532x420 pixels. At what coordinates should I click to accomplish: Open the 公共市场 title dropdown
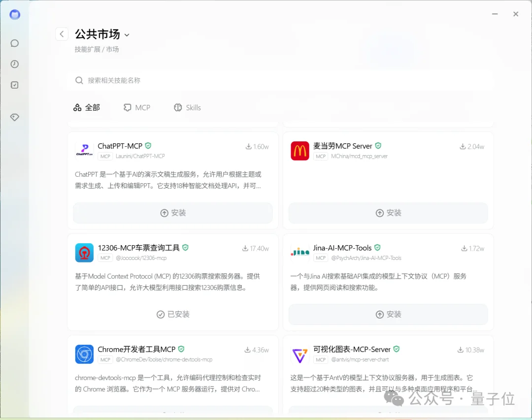[127, 34]
